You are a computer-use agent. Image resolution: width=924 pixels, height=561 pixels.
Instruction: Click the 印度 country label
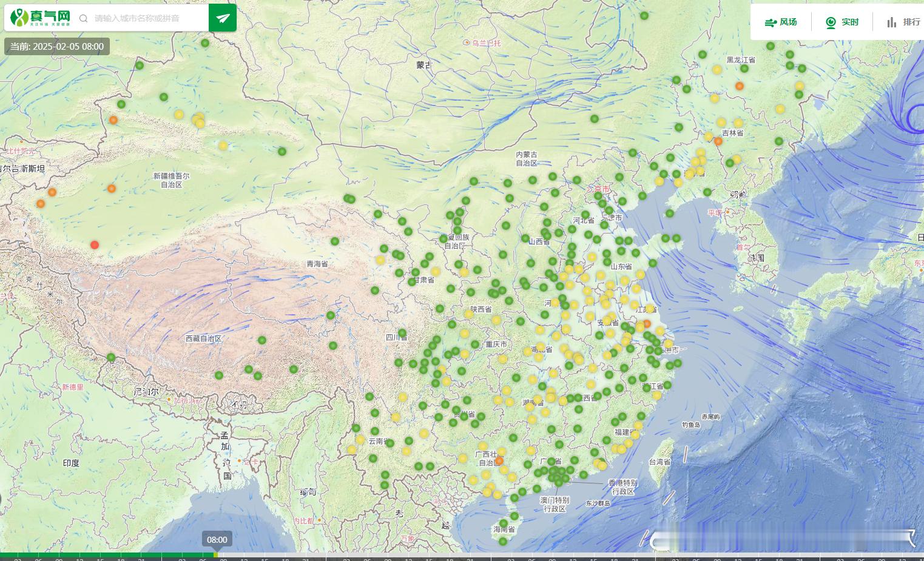tap(71, 463)
